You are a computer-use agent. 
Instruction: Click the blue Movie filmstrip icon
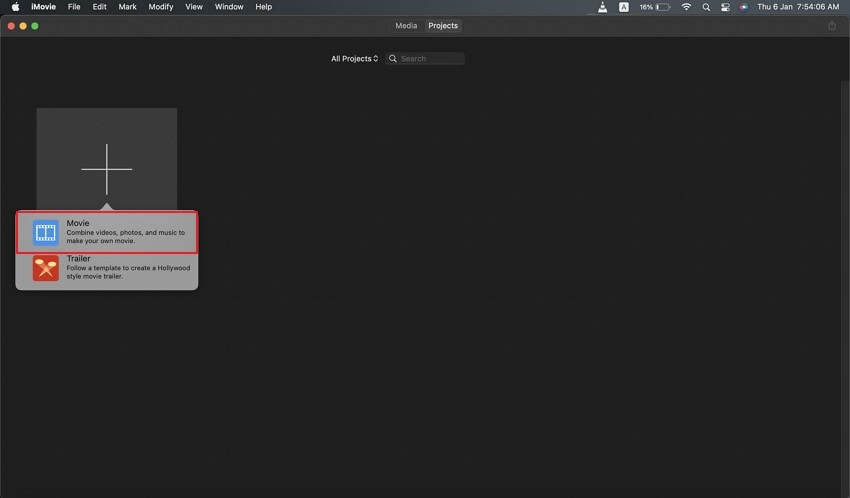46,233
